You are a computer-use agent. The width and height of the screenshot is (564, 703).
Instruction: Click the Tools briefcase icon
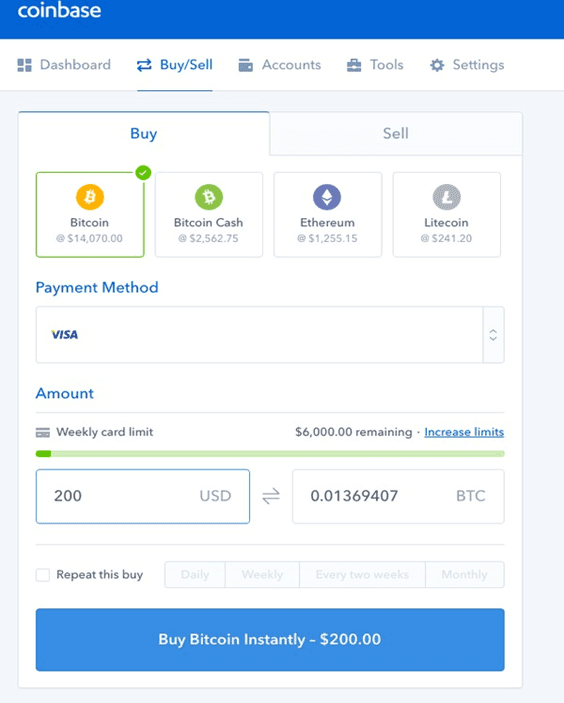click(354, 65)
